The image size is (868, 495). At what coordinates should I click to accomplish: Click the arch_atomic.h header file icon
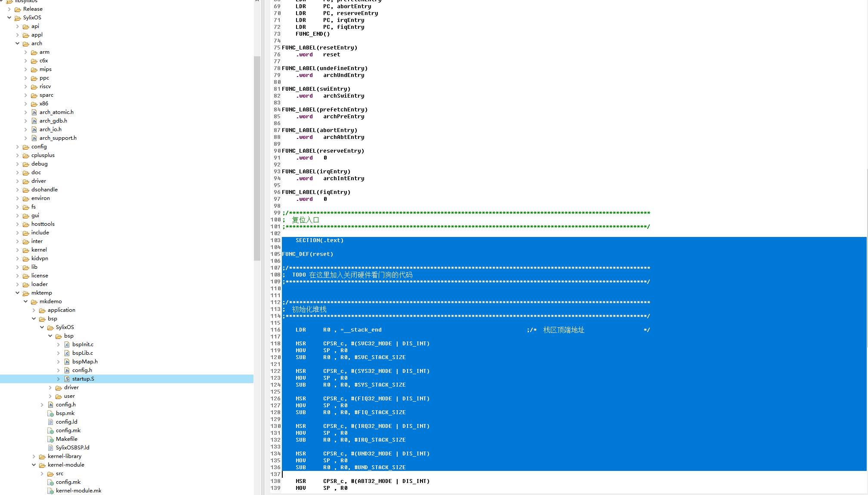pyautogui.click(x=34, y=112)
